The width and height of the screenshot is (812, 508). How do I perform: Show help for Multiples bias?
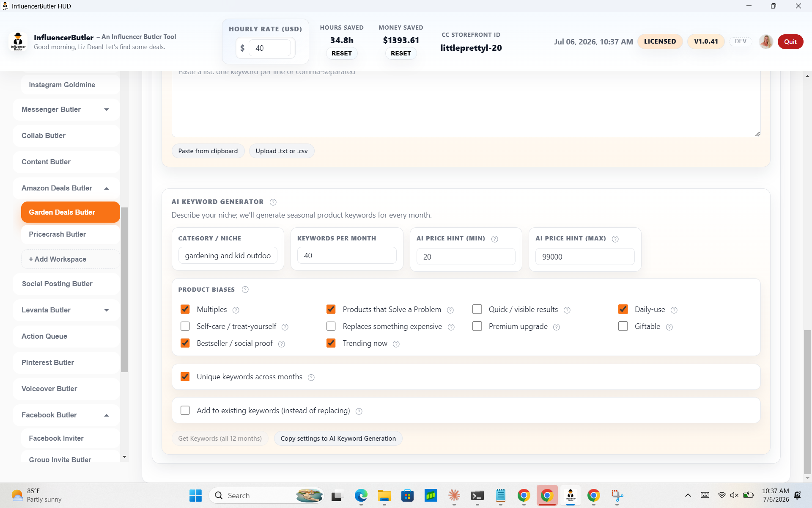(236, 310)
